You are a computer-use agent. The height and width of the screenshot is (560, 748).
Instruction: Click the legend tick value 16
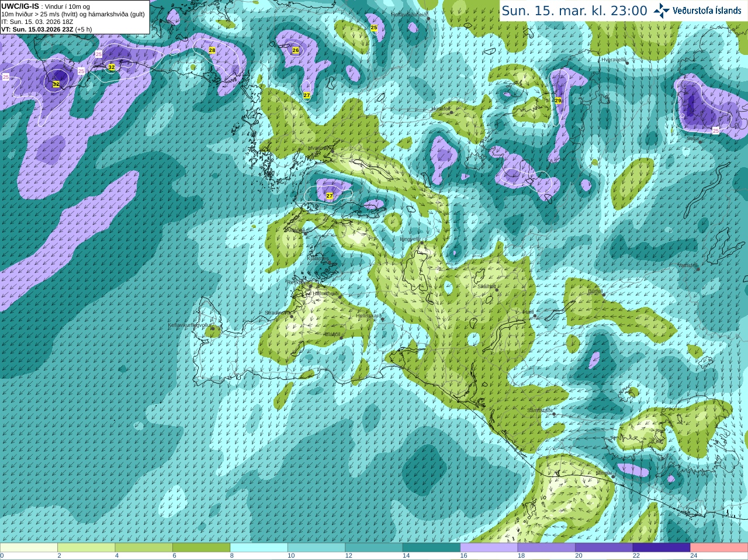(463, 556)
